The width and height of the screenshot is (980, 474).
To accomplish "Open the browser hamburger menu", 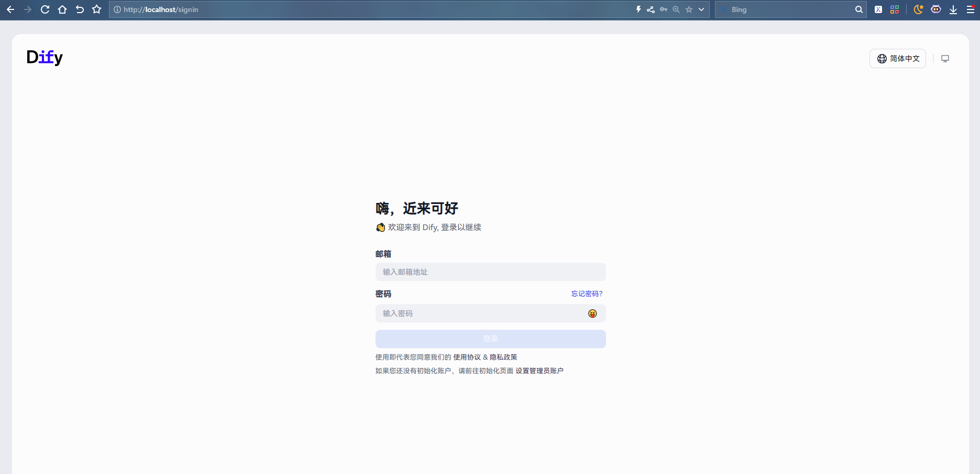I will (x=971, y=9).
